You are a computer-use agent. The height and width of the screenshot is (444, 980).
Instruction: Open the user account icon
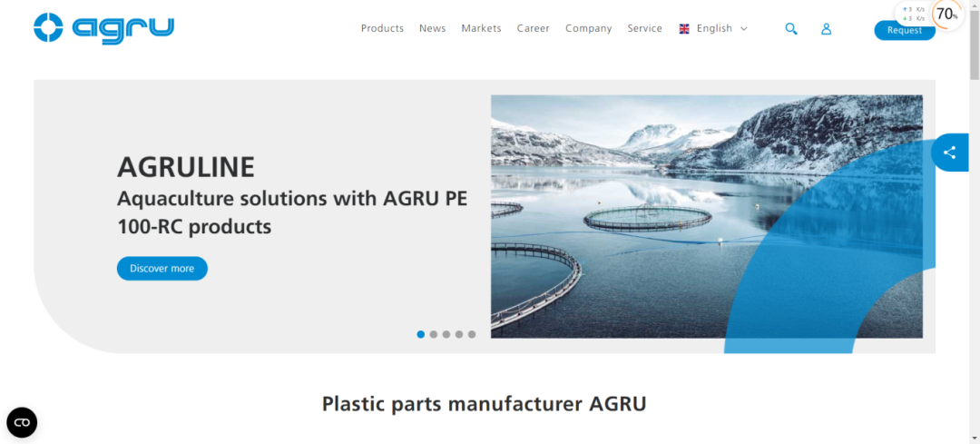(x=827, y=29)
